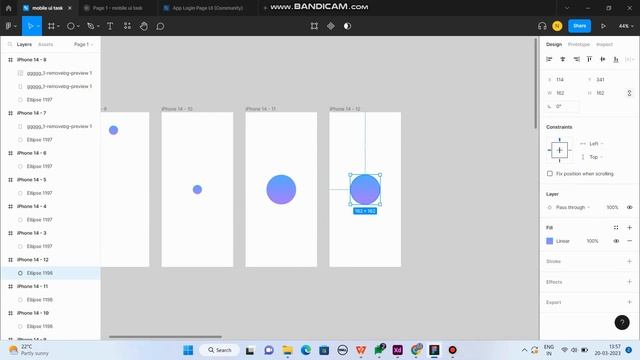This screenshot has width=640, height=360.
Task: Click the canvas horizontal scrollbar
Action: click(x=165, y=337)
